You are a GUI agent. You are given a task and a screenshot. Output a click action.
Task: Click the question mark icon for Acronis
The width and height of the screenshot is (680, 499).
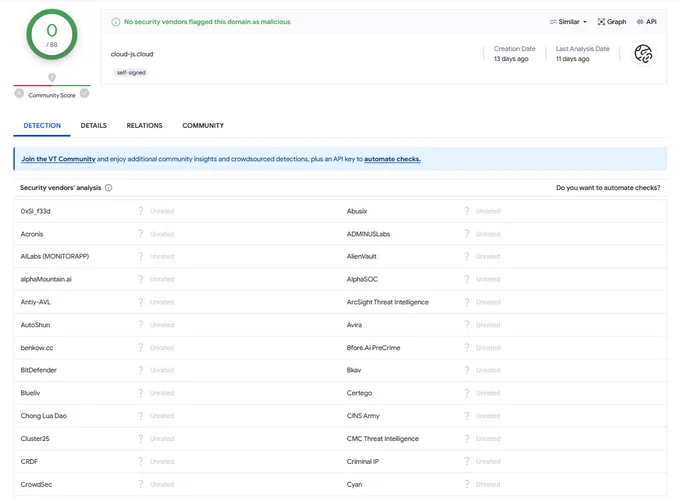(x=141, y=234)
